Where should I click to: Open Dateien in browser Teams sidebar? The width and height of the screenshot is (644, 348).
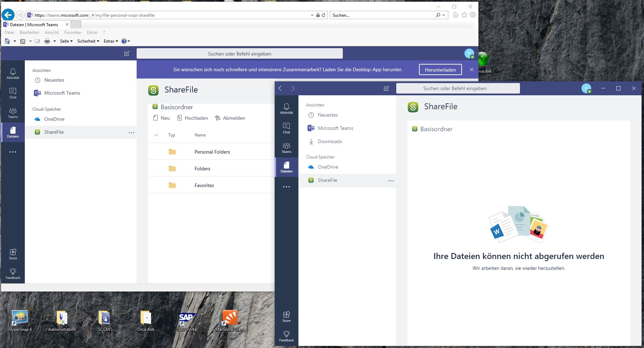pyautogui.click(x=13, y=132)
